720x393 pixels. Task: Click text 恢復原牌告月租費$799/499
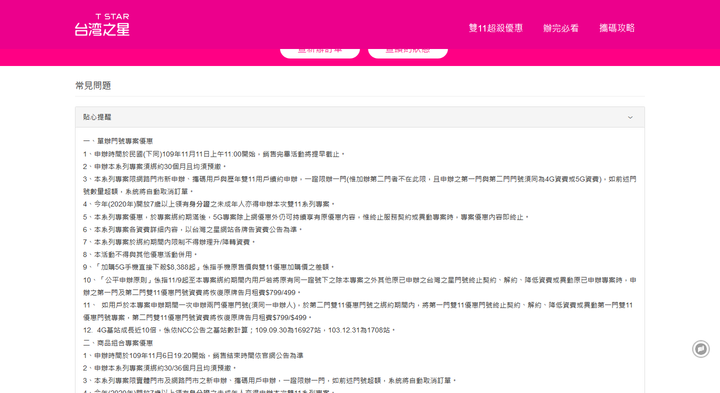pos(253,292)
